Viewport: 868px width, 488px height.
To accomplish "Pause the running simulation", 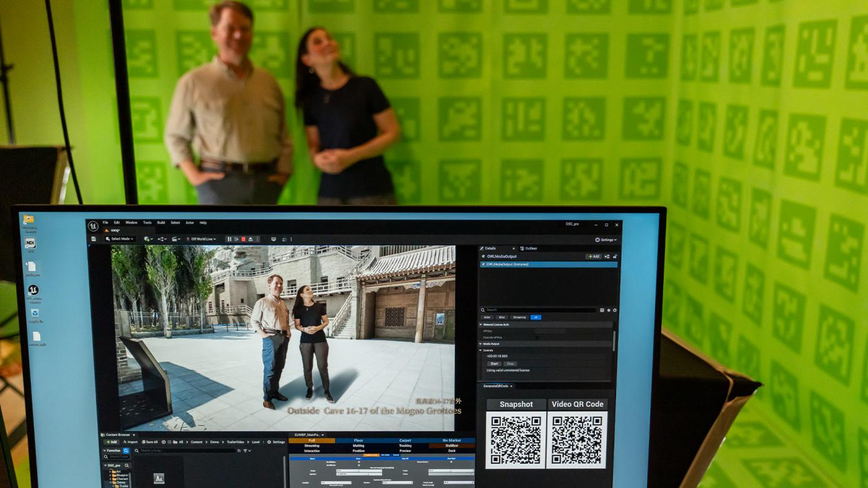I will click(x=229, y=239).
